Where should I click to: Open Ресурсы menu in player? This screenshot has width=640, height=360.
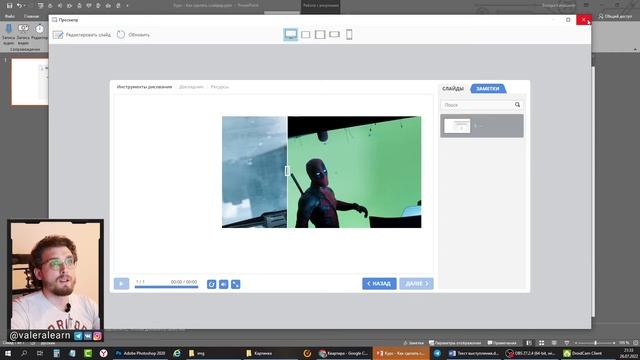click(220, 87)
